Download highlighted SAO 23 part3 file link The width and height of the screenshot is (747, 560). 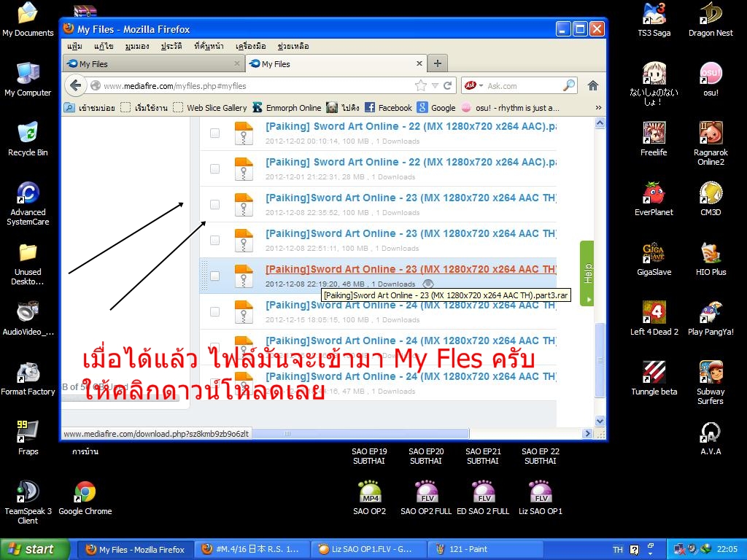click(x=411, y=269)
